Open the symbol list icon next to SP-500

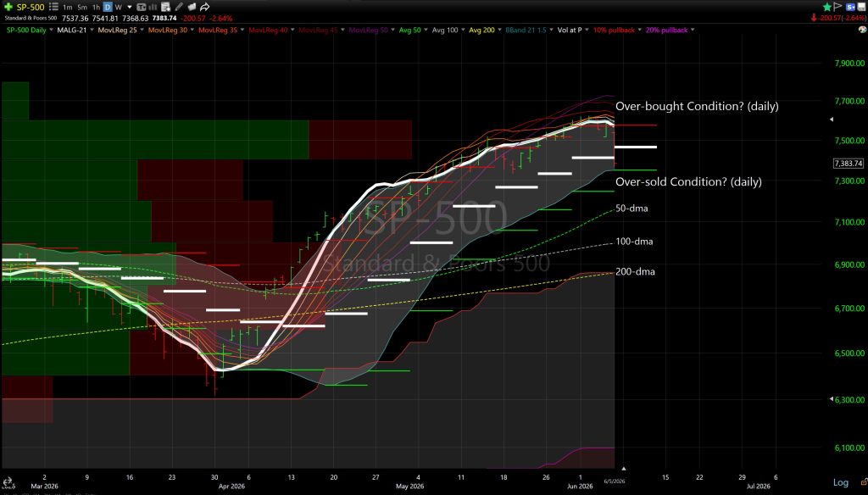(53, 7)
